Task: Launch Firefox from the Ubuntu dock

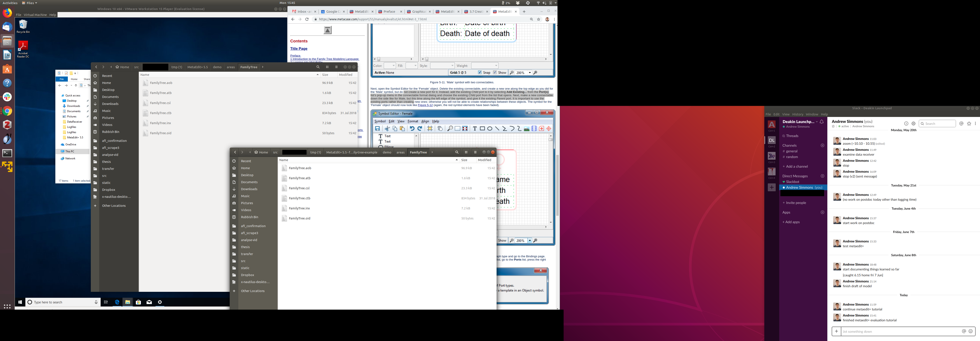Action: 7,13
